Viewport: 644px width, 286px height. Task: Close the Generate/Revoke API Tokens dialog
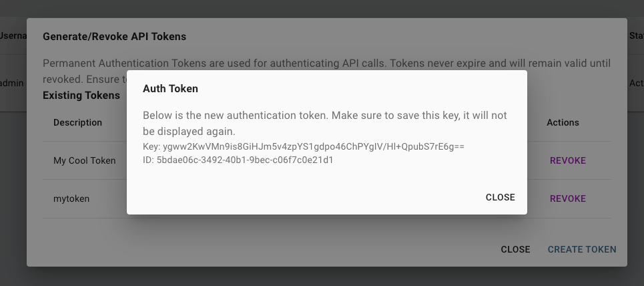515,249
